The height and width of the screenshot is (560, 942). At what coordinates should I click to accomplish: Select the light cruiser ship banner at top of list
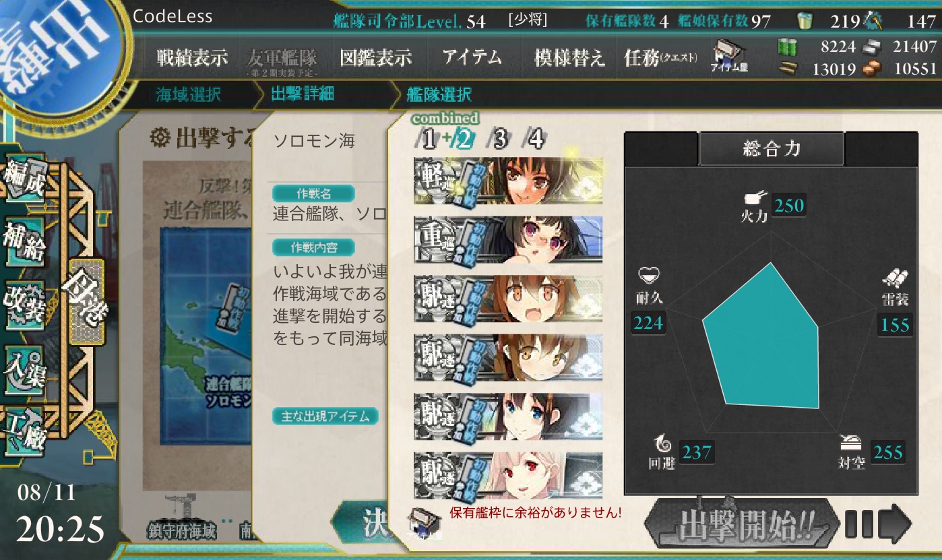pos(508,181)
